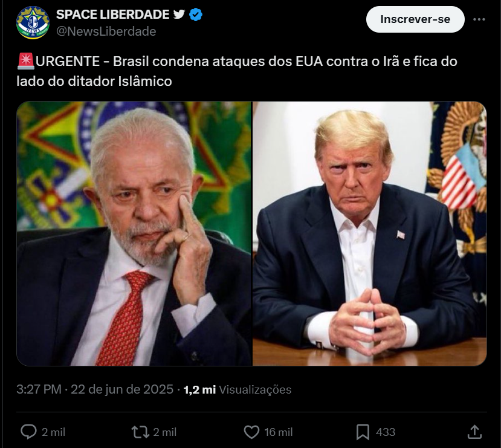This screenshot has height=448, width=501.
Task: Click the 1,2 mi Visualizações count
Action: (x=238, y=389)
